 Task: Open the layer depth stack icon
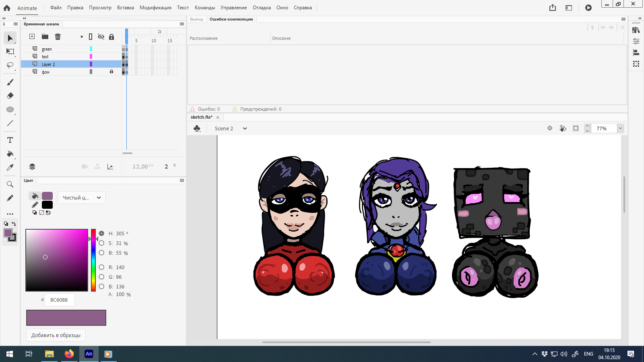tap(32, 167)
